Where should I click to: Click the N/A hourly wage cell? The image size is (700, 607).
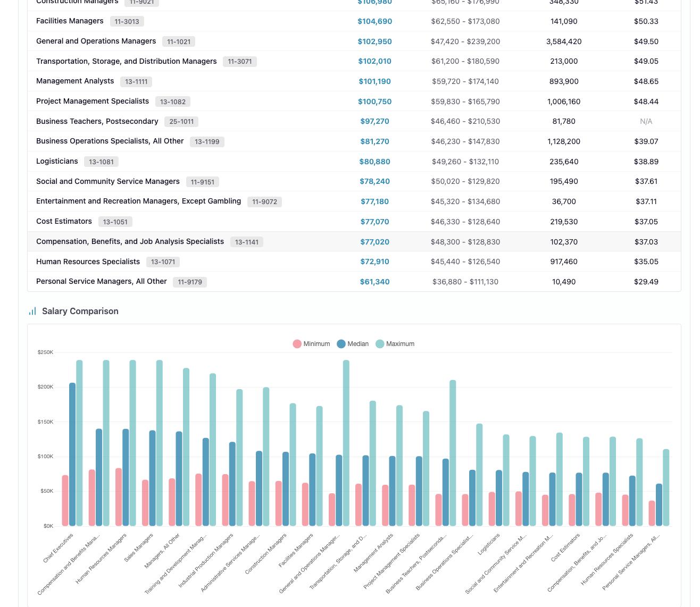pos(646,122)
